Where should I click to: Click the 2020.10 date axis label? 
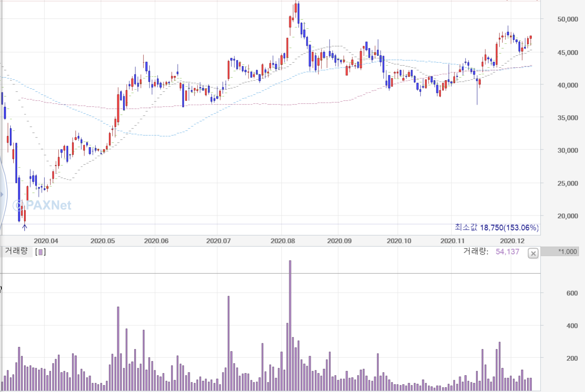[x=399, y=241]
